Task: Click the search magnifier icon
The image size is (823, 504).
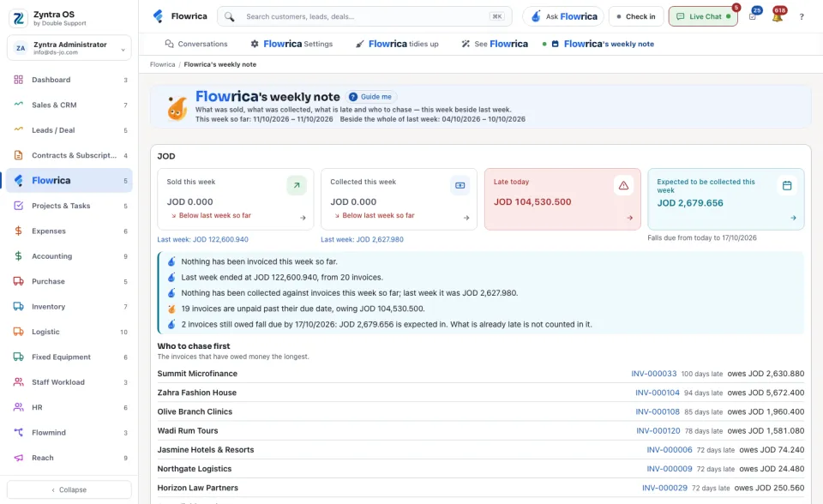Action: coord(230,17)
